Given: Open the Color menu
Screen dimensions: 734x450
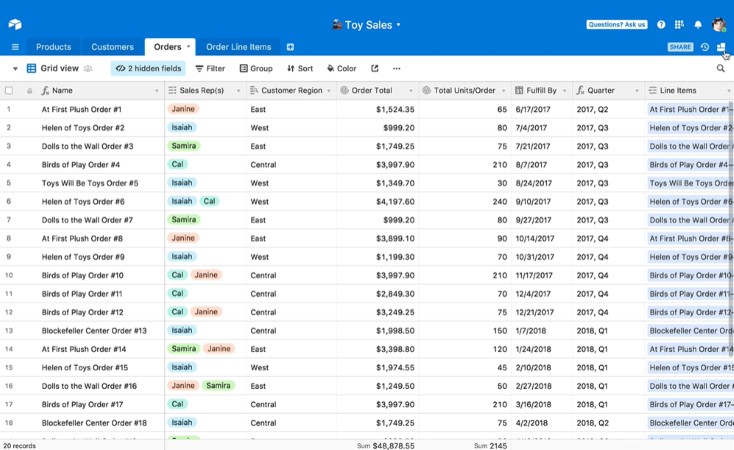Looking at the screenshot, I should point(342,68).
